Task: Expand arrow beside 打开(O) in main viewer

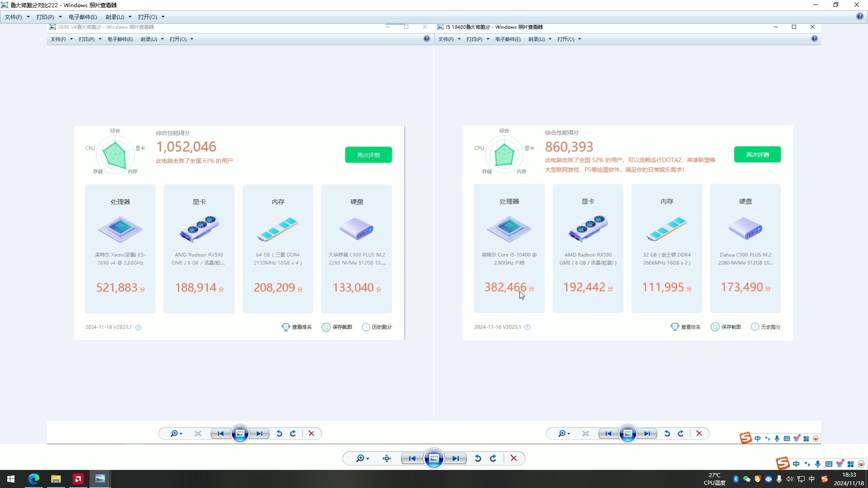Action: coord(163,17)
